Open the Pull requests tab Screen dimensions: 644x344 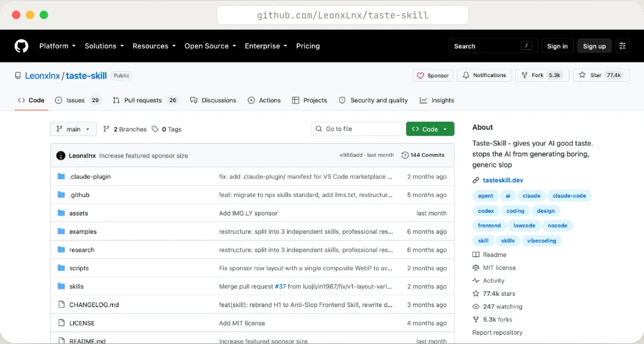(146, 100)
